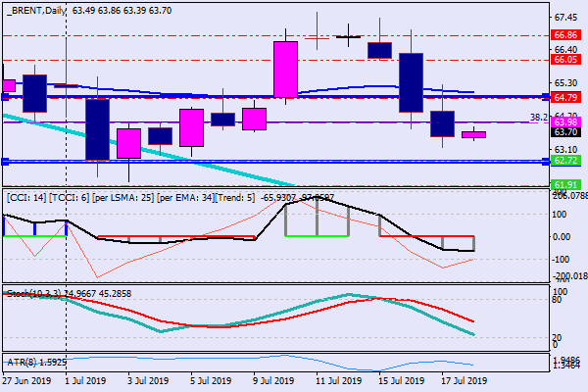Click the 9 Jul 2019 date label

tap(273, 381)
